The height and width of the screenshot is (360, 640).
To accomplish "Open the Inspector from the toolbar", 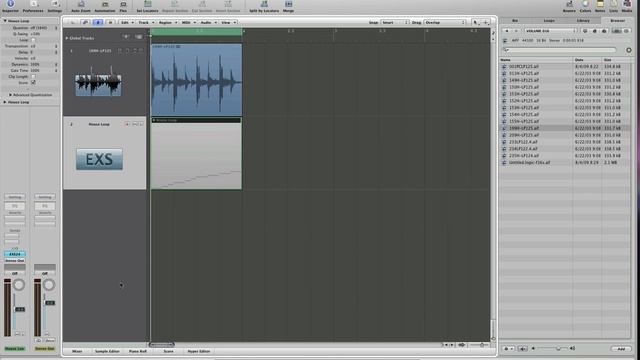I will 10,6.
